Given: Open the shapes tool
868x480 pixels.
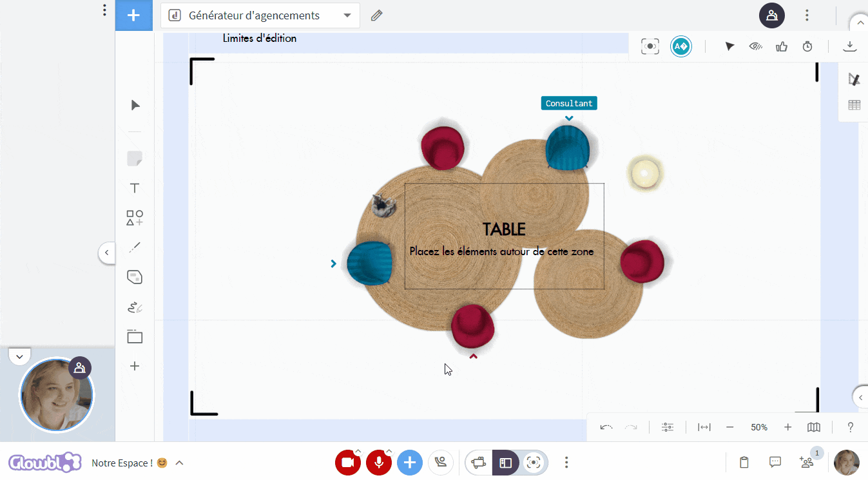Looking at the screenshot, I should 135,218.
